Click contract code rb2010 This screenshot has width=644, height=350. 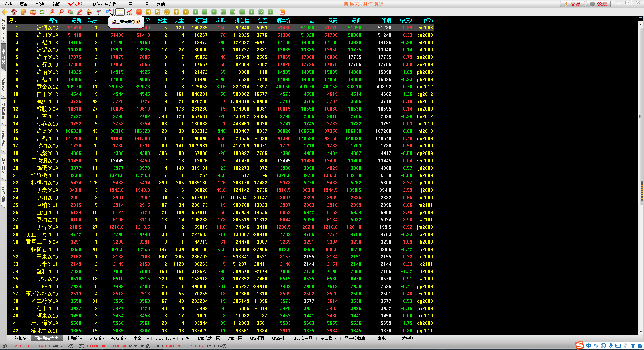click(425, 101)
